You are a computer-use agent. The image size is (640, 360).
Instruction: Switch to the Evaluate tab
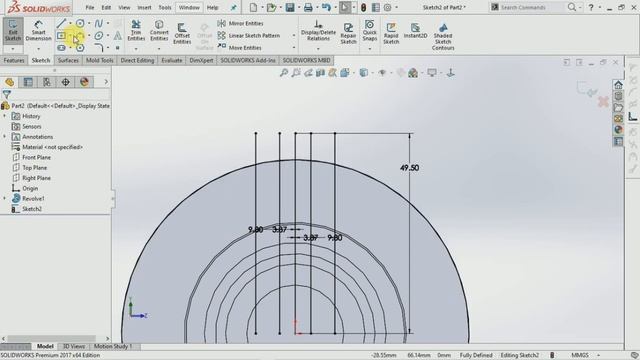coord(171,60)
